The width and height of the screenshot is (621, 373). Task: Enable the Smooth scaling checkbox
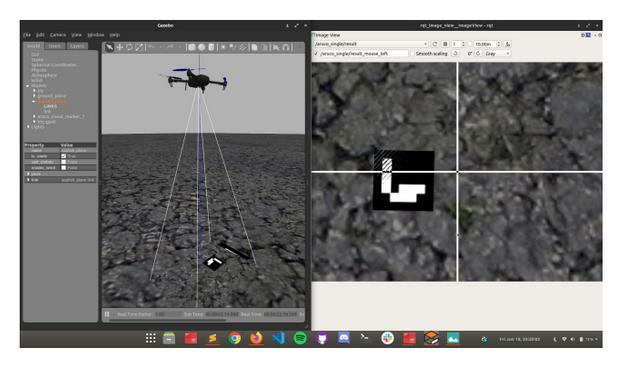(x=412, y=53)
